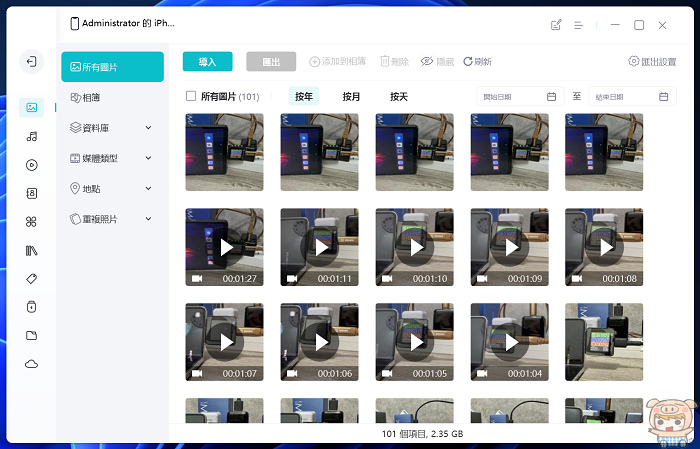Click the 隱藏 hide eye button

437,62
